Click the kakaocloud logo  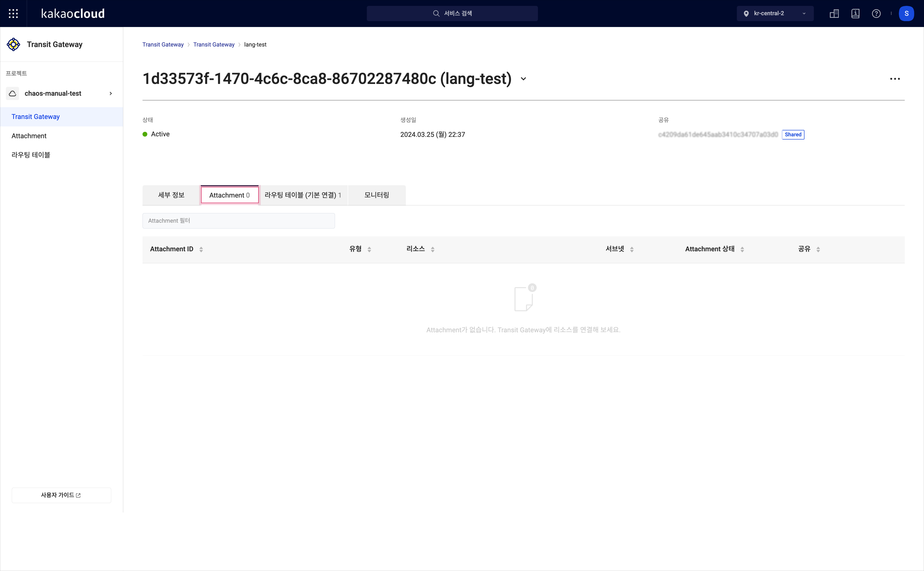pyautogui.click(x=73, y=14)
